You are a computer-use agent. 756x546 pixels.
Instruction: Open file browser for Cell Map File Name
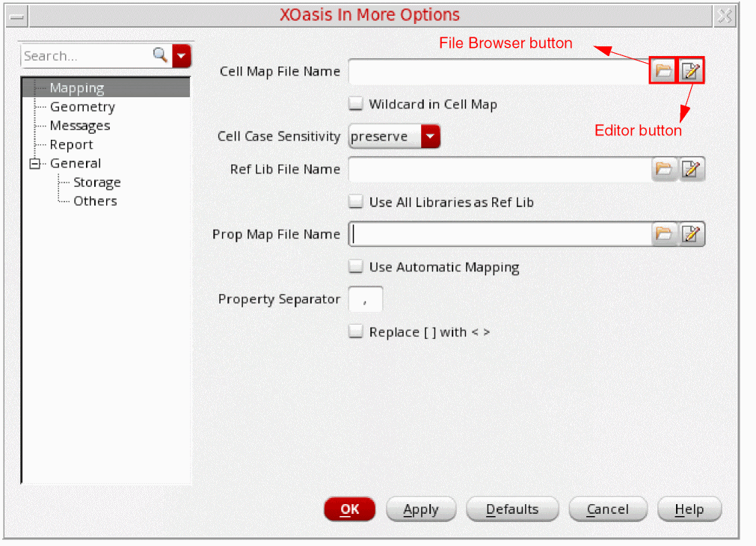coord(663,71)
